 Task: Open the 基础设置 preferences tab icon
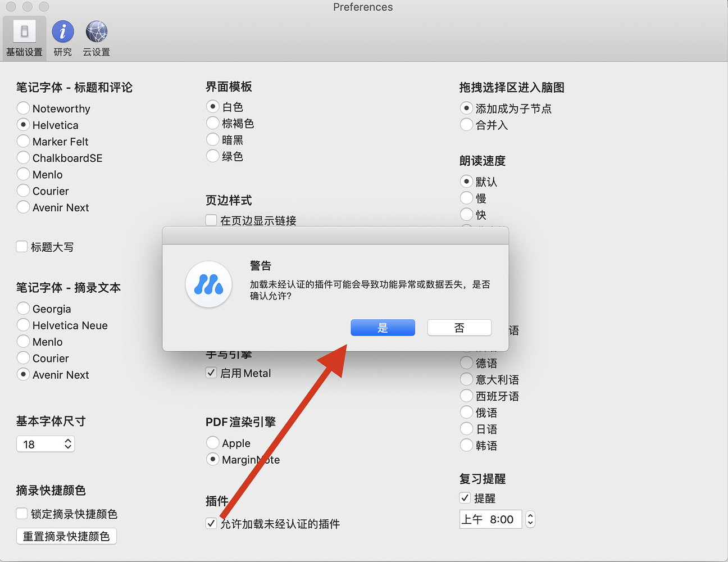click(x=24, y=32)
